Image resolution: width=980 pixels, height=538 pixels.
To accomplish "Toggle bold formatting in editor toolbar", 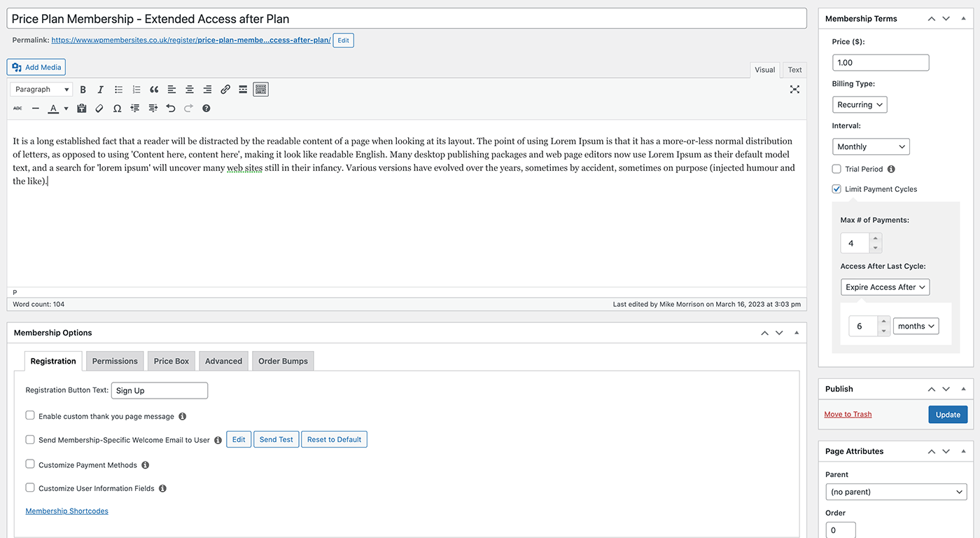I will pos(83,90).
